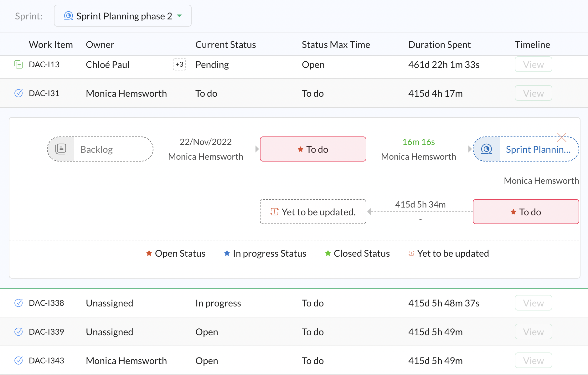Click the Current Status column header
Screen dimensions: 588x375
(x=225, y=45)
